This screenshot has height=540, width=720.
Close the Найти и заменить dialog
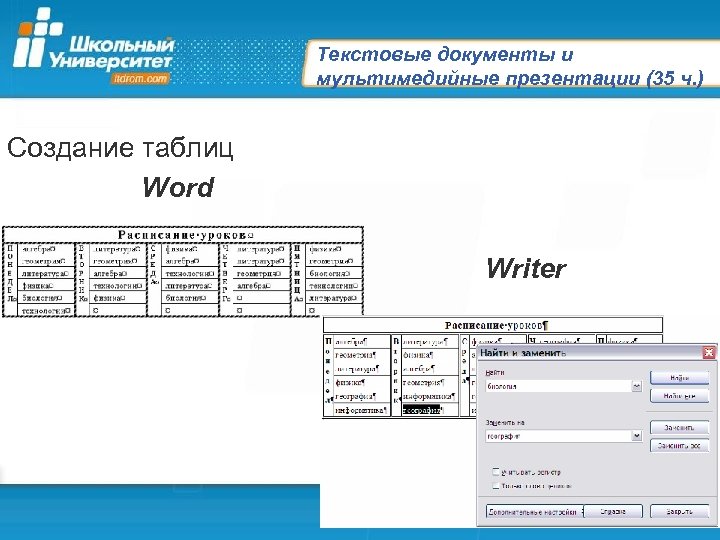point(709,352)
